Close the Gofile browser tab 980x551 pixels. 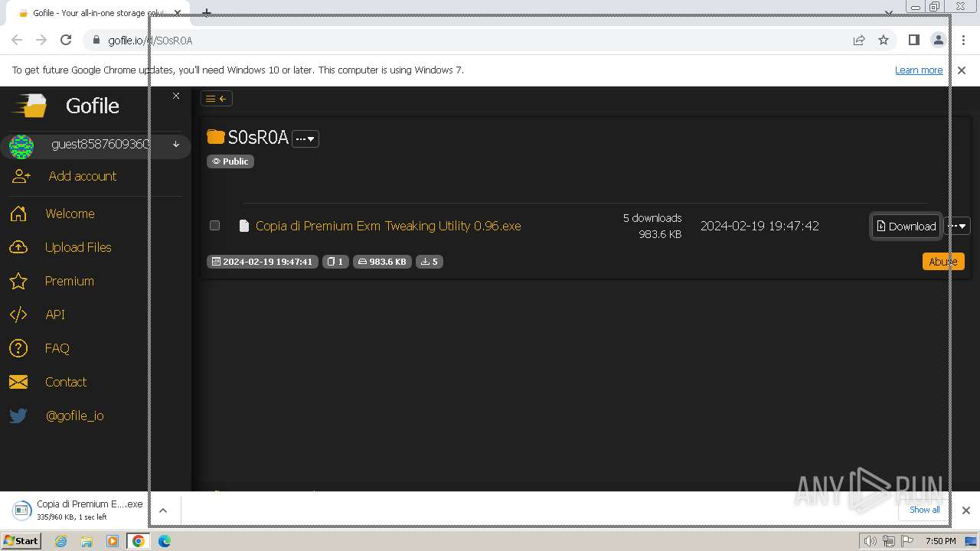click(x=178, y=13)
